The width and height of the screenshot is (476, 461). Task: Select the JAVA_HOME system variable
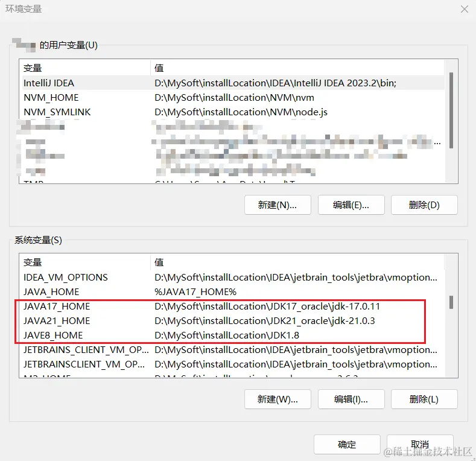(51, 292)
